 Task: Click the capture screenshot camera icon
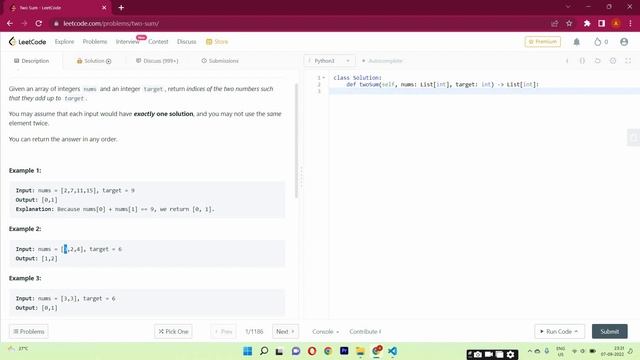click(x=478, y=355)
